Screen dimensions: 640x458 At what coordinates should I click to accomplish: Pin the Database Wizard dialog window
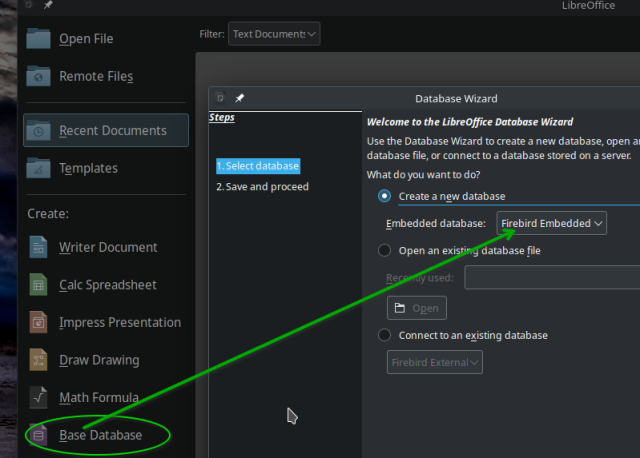point(240,99)
